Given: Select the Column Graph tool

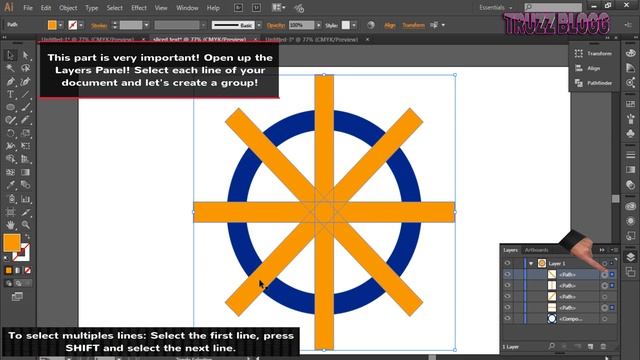Looking at the screenshot, I should 25,199.
